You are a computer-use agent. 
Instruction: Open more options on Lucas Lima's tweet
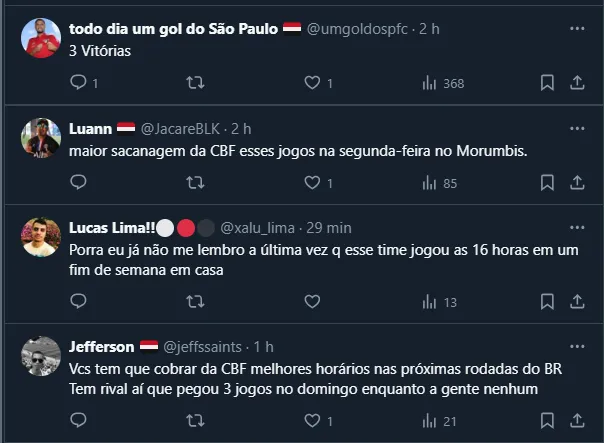pyautogui.click(x=577, y=224)
